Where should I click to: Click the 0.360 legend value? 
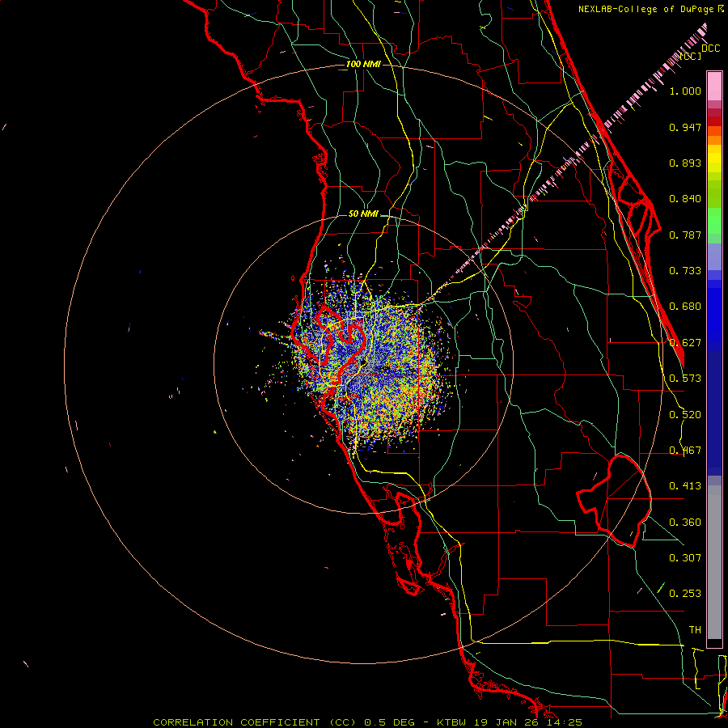[685, 523]
